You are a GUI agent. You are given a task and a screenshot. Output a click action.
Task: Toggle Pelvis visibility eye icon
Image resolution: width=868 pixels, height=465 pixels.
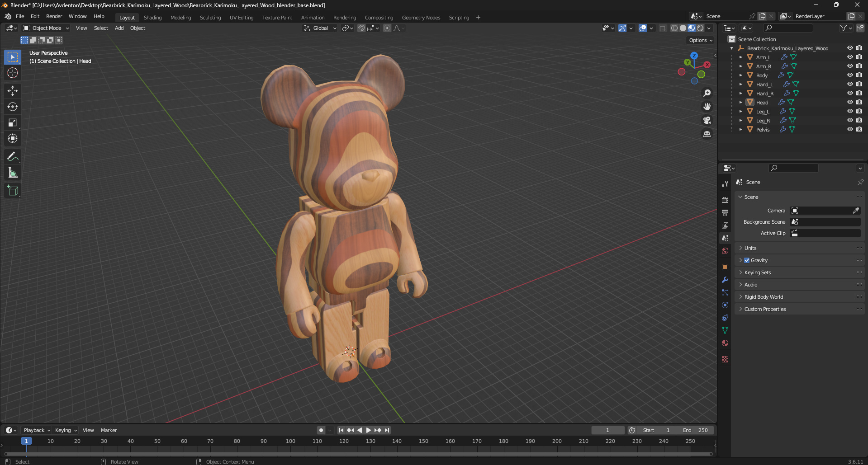(x=850, y=129)
